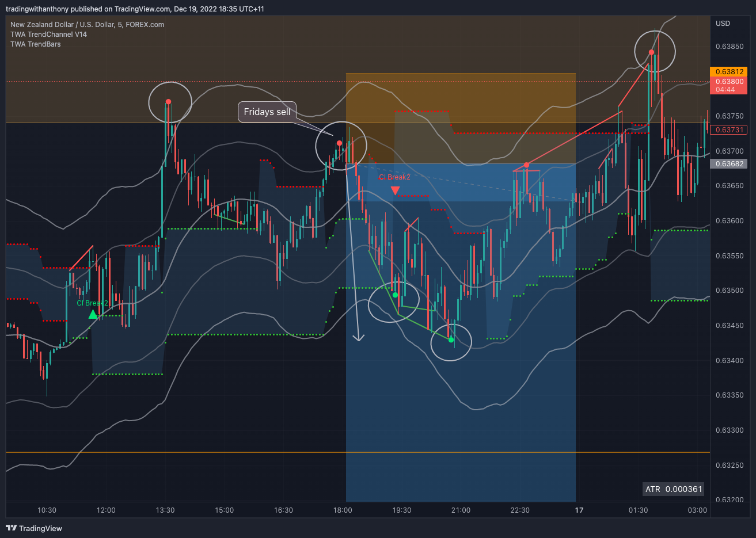Click the 21:00 time axis label

(461, 510)
